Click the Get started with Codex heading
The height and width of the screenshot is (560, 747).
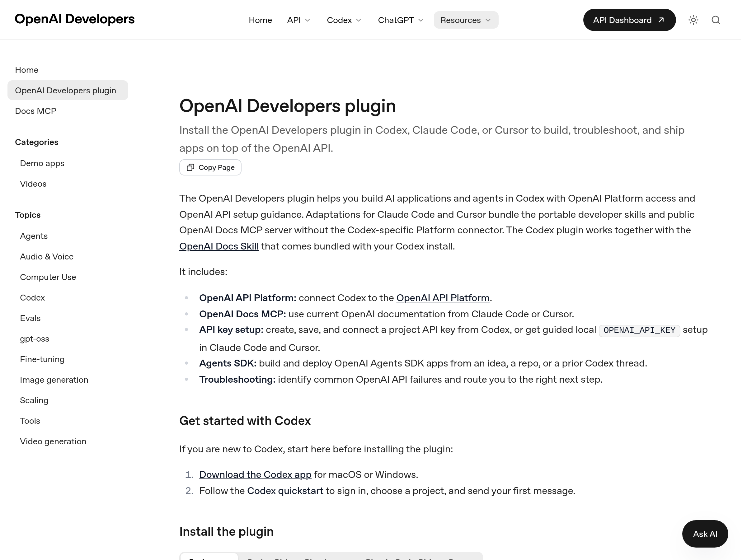coord(245,421)
